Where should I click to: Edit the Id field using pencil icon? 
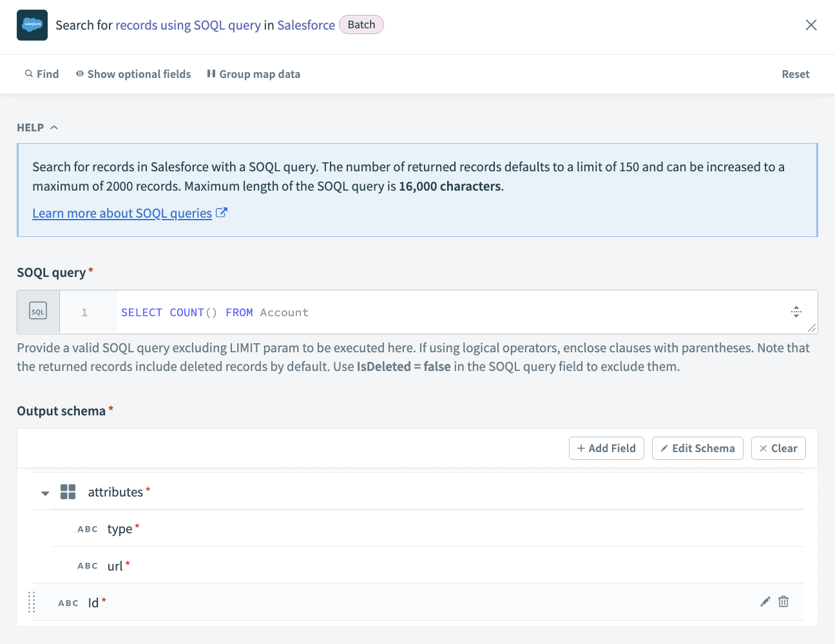(765, 601)
